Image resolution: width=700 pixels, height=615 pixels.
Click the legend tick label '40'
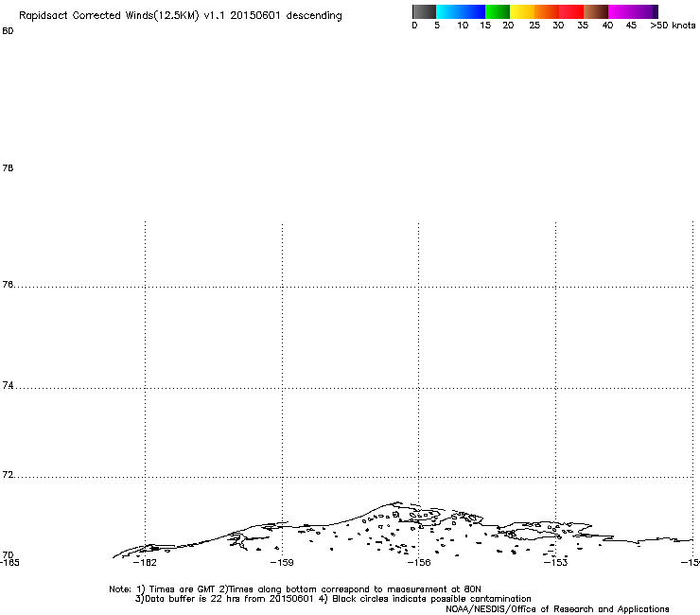click(x=607, y=26)
